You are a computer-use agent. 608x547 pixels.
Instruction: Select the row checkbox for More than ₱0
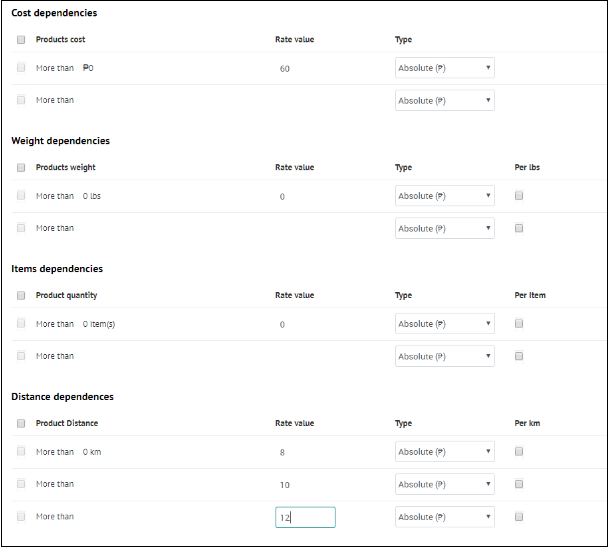[21, 67]
